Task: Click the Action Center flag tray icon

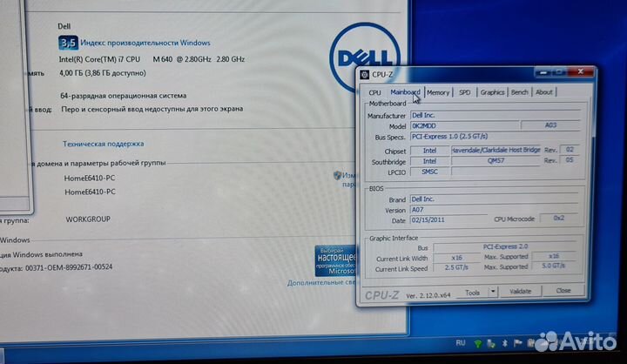Action: tap(518, 343)
